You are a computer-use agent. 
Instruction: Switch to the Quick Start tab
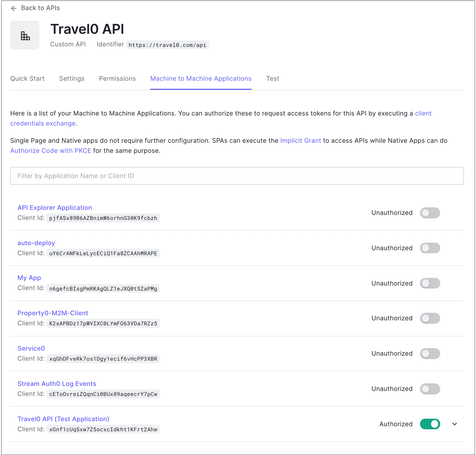tap(27, 78)
